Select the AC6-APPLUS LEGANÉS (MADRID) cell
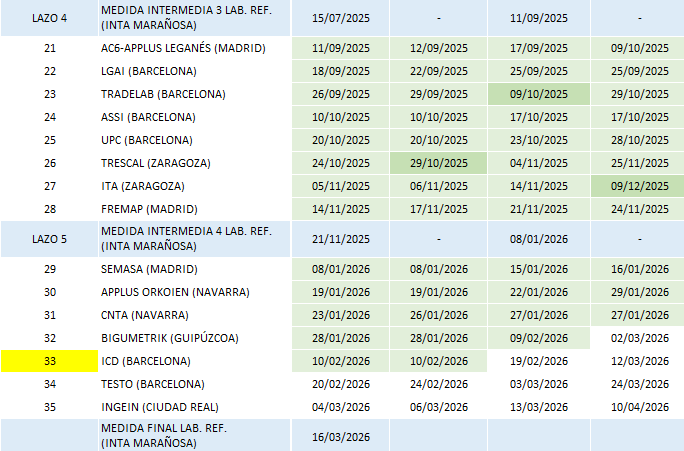The image size is (684, 451). 190,48
